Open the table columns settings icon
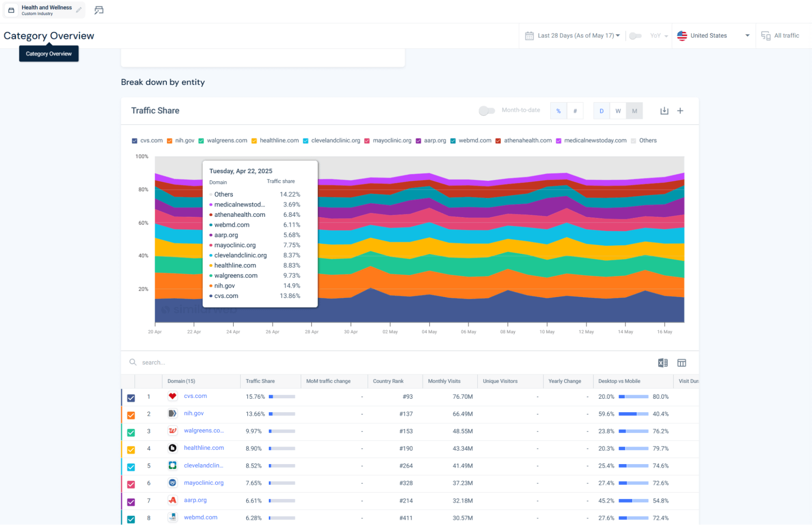 click(682, 363)
